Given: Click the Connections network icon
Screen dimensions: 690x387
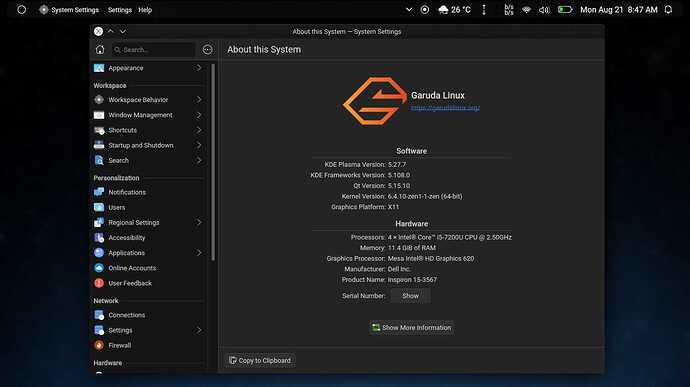Looking at the screenshot, I should (99, 315).
